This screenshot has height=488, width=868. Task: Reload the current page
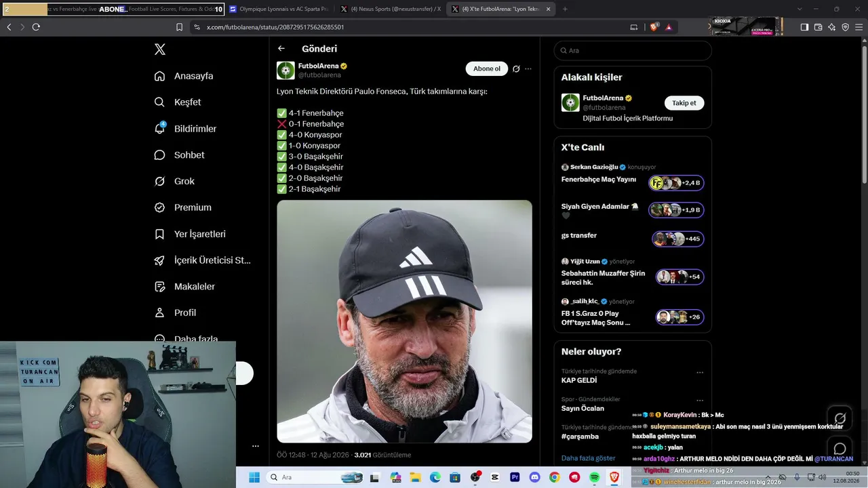coord(36,27)
